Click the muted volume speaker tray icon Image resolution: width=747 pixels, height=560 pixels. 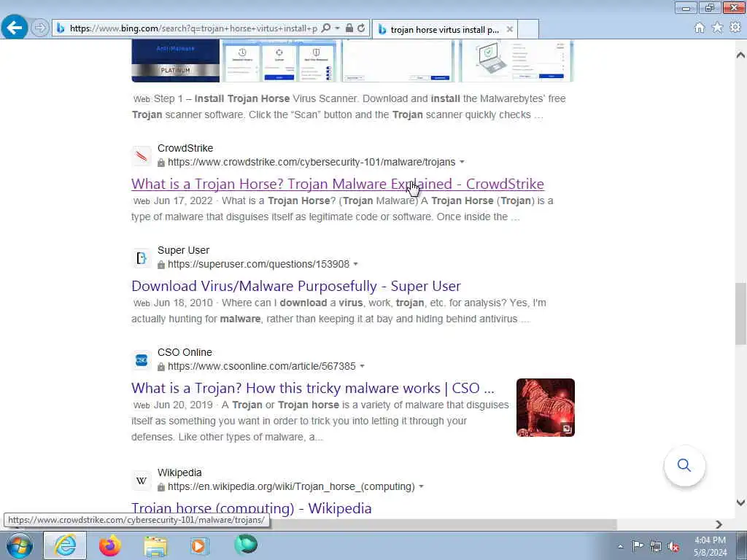tap(673, 546)
